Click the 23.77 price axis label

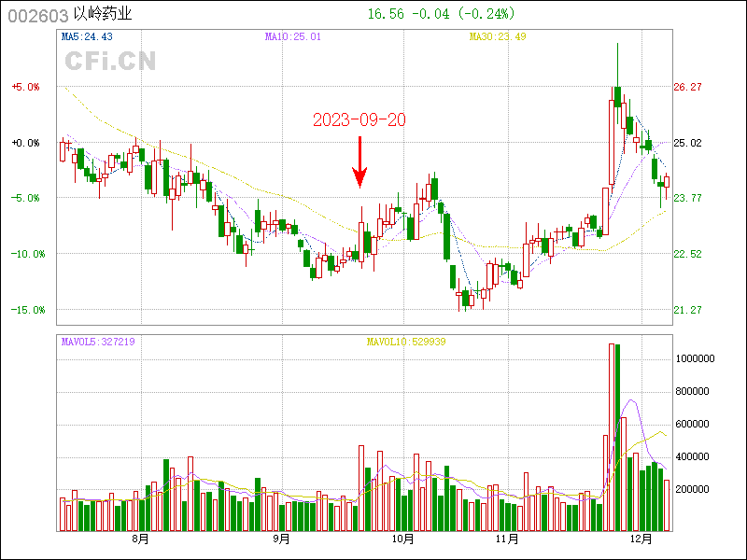[687, 198]
